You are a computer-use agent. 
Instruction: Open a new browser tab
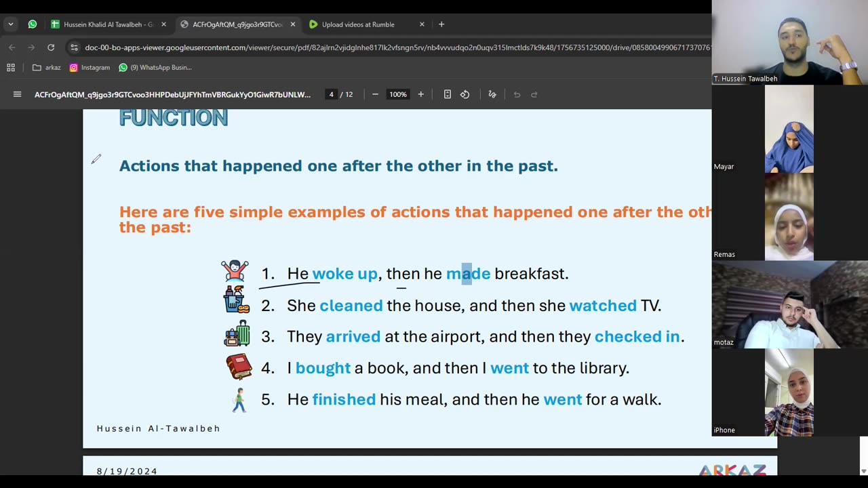[x=441, y=24]
